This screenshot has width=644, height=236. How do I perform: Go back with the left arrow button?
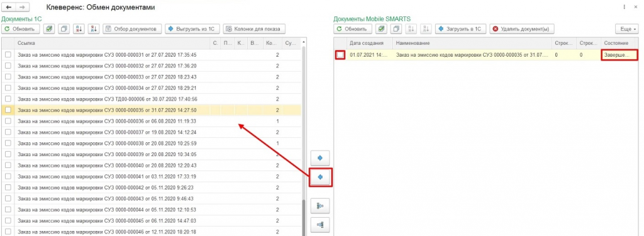coord(9,8)
